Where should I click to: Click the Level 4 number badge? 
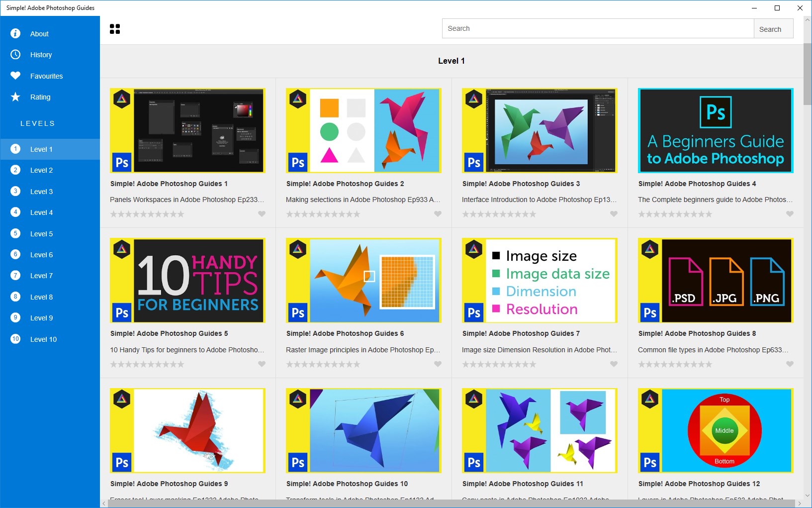pyautogui.click(x=15, y=212)
